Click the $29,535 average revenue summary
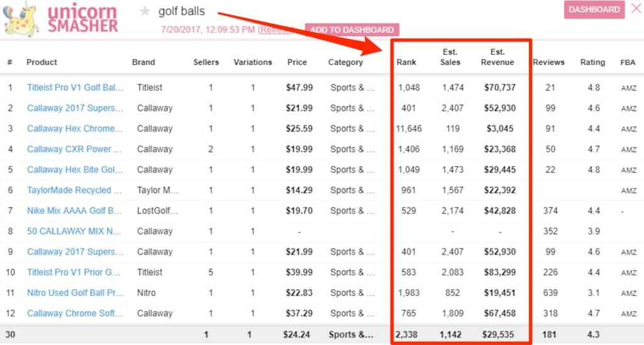The image size is (644, 345). pyautogui.click(x=498, y=334)
